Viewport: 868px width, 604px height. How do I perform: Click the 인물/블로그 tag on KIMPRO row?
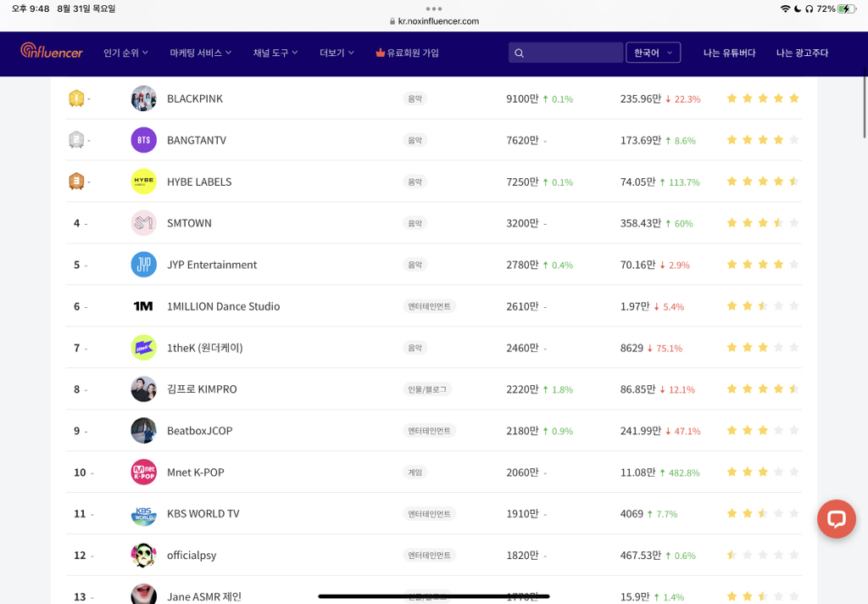(x=427, y=389)
